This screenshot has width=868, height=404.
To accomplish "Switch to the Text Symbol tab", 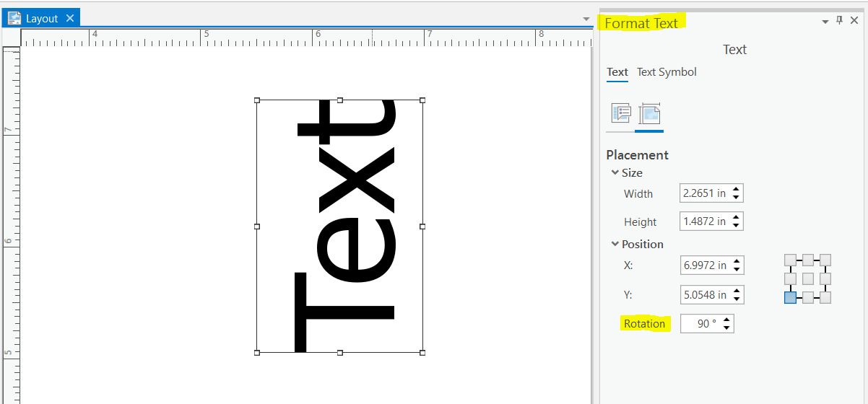I will point(667,71).
